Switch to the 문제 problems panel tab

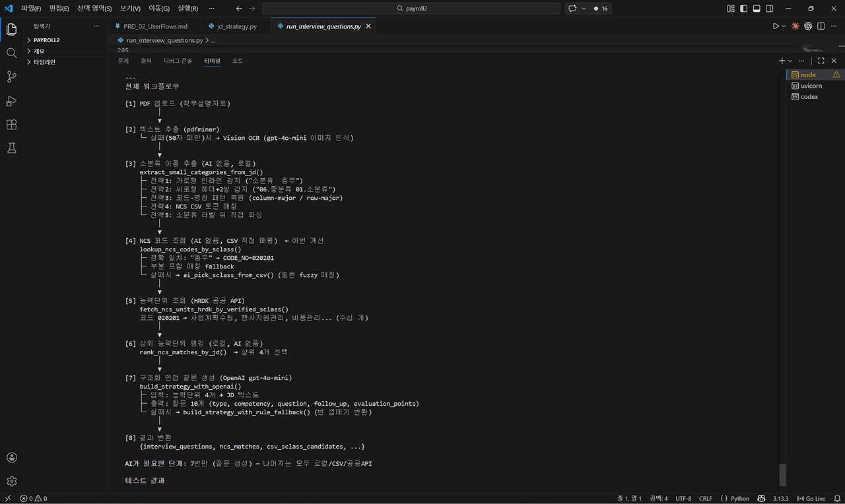pyautogui.click(x=123, y=61)
